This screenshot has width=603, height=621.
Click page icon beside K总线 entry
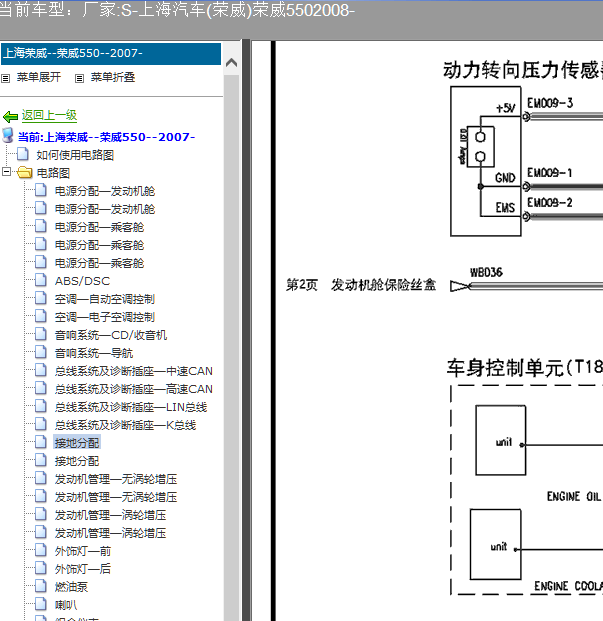click(x=41, y=424)
